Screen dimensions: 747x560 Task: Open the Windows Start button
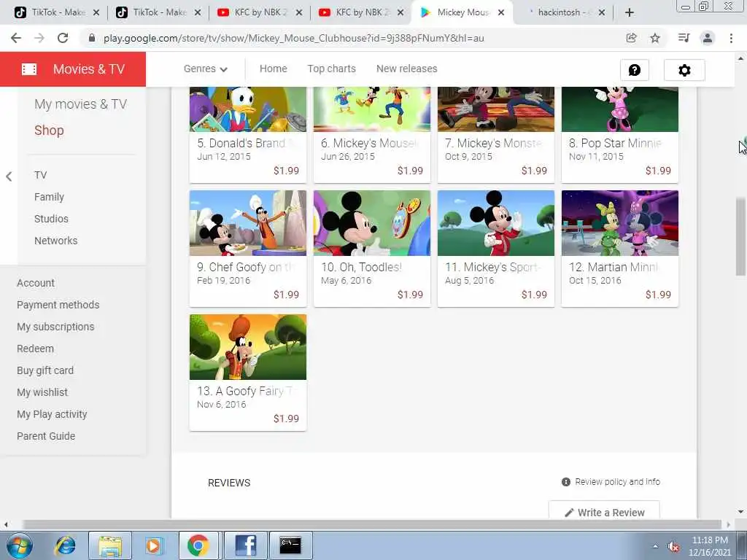[x=19, y=545]
